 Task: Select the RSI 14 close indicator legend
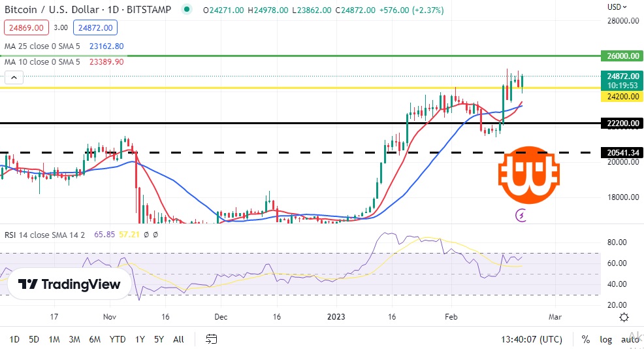click(x=45, y=235)
